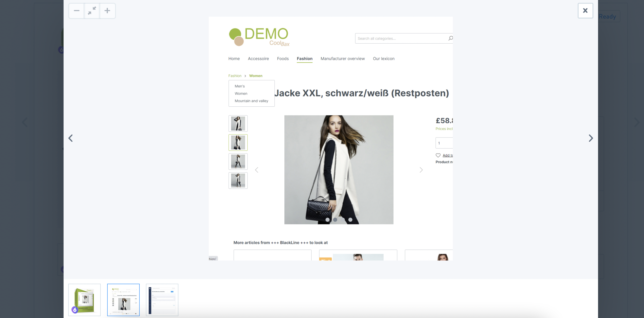Click the Women breadcrumb link
The image size is (644, 318).
click(x=255, y=76)
